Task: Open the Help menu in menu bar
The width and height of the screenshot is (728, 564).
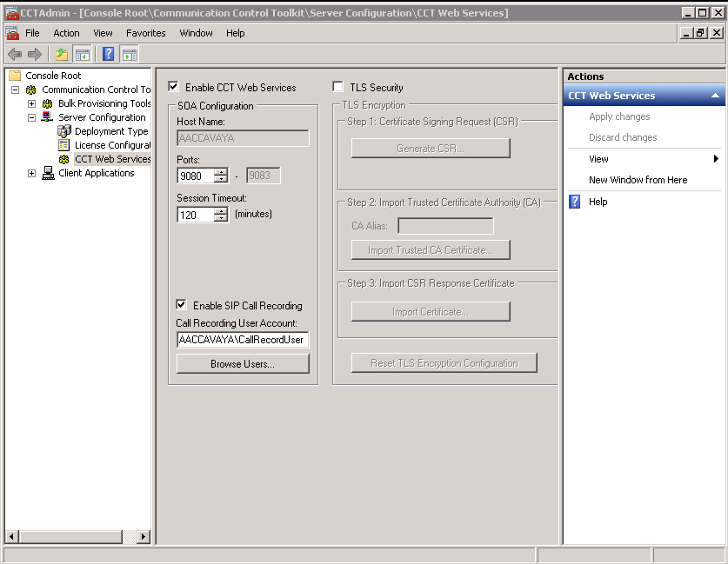Action: point(236,33)
